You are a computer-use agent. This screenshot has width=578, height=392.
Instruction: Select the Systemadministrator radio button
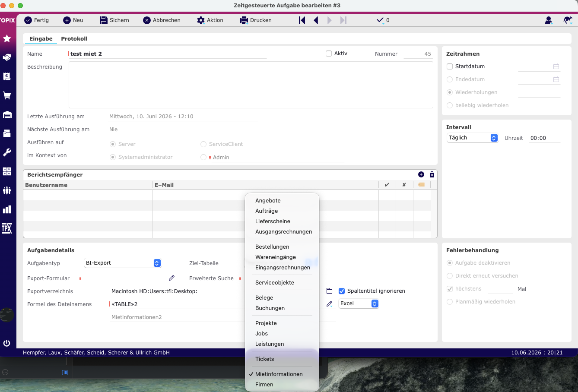[x=113, y=157]
